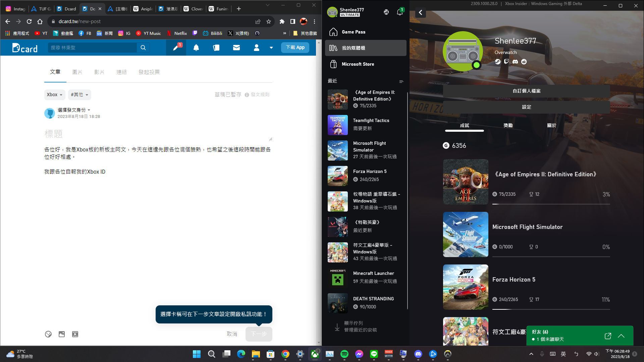Click the Xbox recent list scrollbar
The width and height of the screenshot is (644, 362).
coord(407,200)
